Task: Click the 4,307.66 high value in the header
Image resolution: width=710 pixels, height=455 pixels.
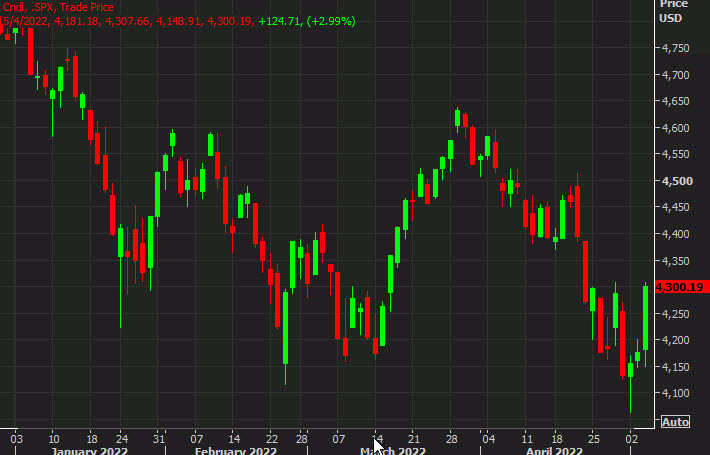Action: click(x=128, y=21)
